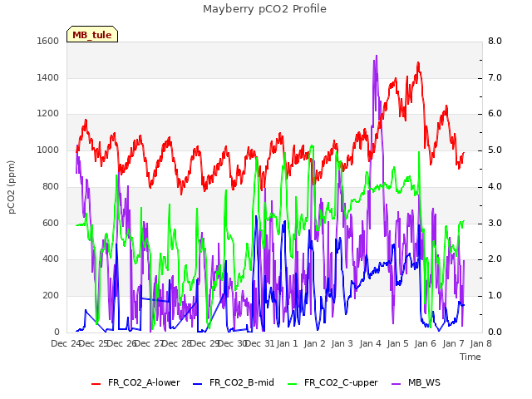The height and width of the screenshot is (399, 532).
Task: Select the 0.0 right axis tick label
Action: pos(495,332)
